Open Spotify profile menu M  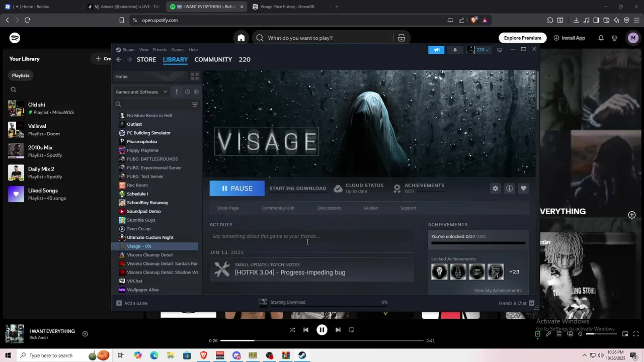pyautogui.click(x=633, y=38)
